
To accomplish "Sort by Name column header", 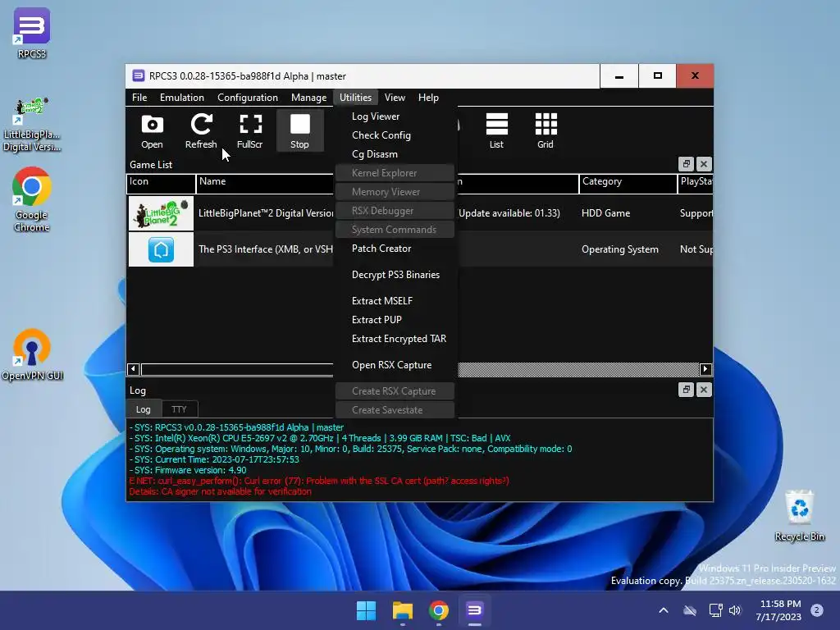I will click(265, 183).
